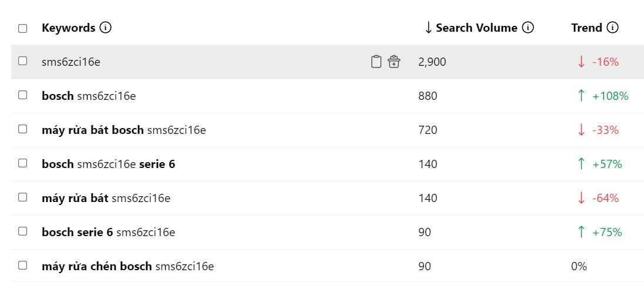
Task: Add sms6zci16e to list basket icon
Action: coord(394,62)
